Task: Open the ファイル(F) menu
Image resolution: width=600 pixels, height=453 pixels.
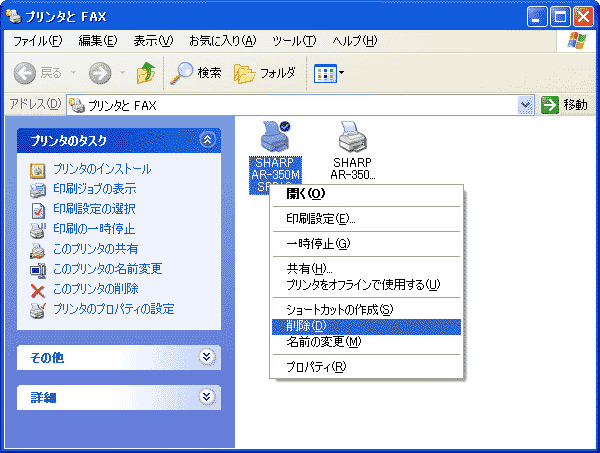Action: (x=37, y=41)
